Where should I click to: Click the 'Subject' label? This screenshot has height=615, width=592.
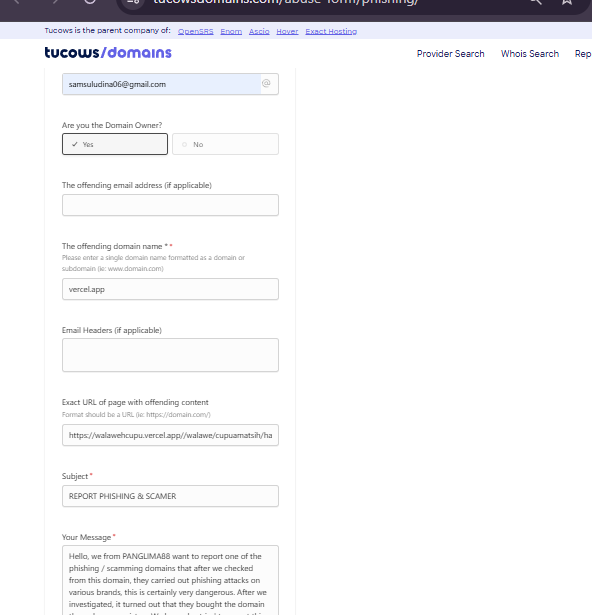[75, 476]
